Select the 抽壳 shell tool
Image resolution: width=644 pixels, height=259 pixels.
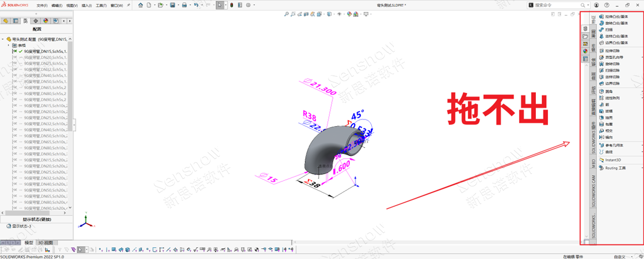[609, 117]
